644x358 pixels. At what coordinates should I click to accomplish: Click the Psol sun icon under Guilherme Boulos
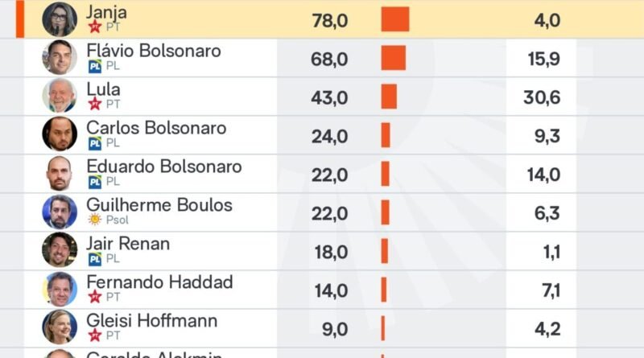pyautogui.click(x=95, y=220)
